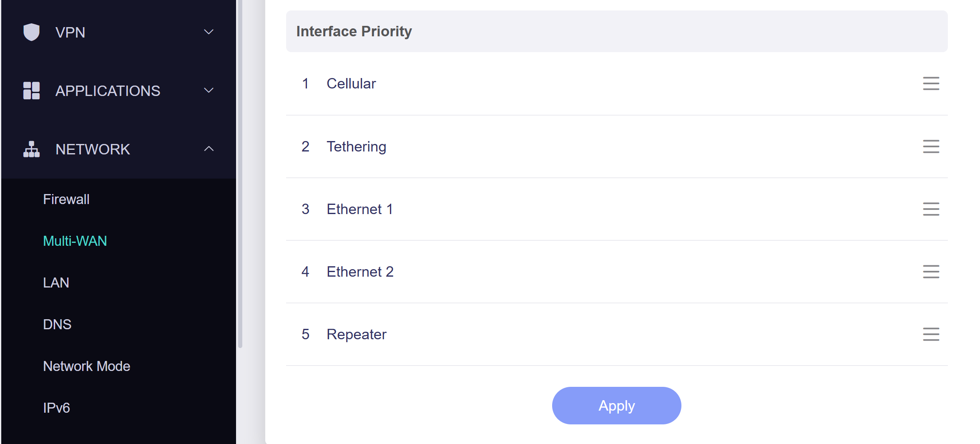
Task: Click the Cellular row drag handle
Action: click(931, 83)
